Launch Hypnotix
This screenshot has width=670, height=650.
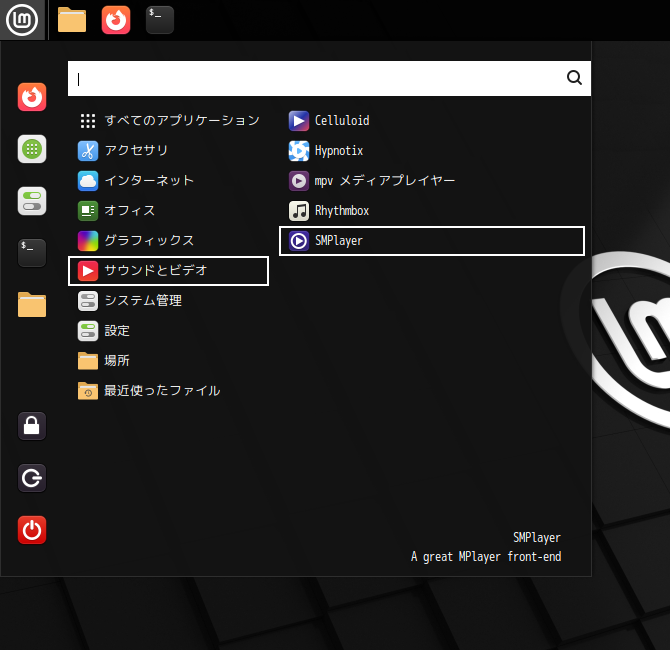click(x=432, y=150)
